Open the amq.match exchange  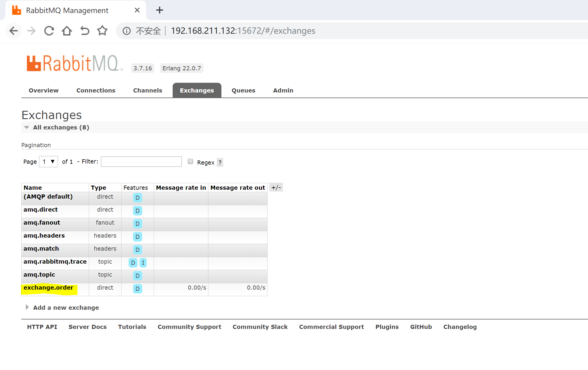[x=41, y=249]
